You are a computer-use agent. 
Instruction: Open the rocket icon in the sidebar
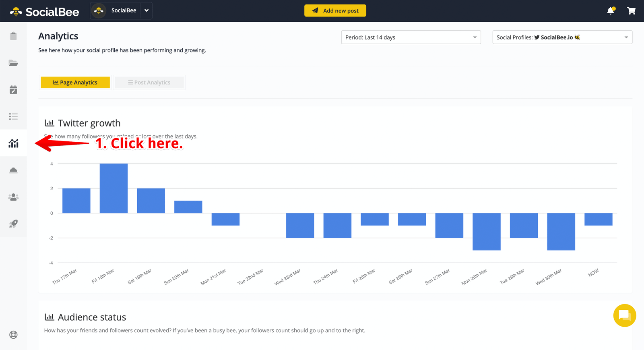[13, 224]
